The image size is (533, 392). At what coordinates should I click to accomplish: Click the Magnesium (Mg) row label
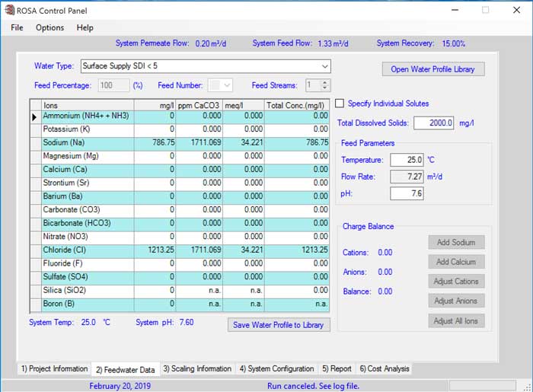point(88,156)
